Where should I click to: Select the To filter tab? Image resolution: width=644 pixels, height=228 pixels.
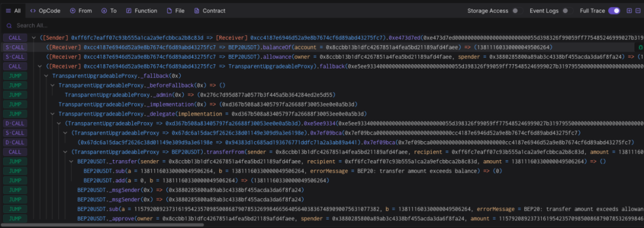pos(109,11)
